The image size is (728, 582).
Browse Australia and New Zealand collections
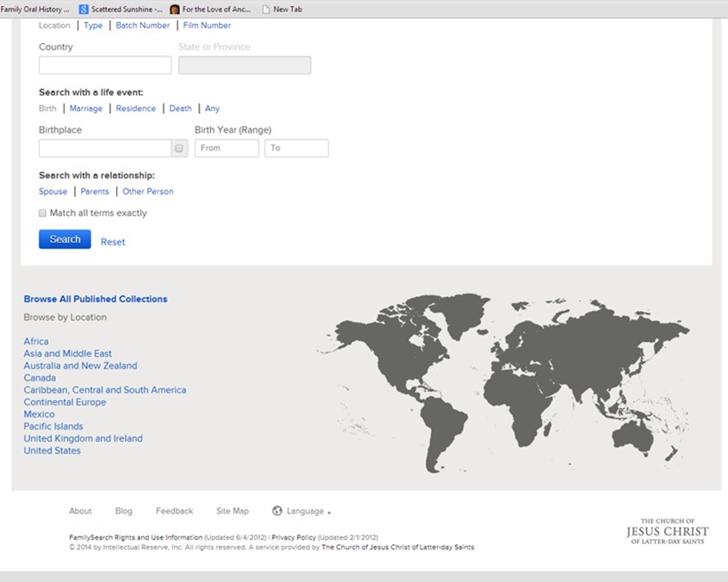click(80, 365)
